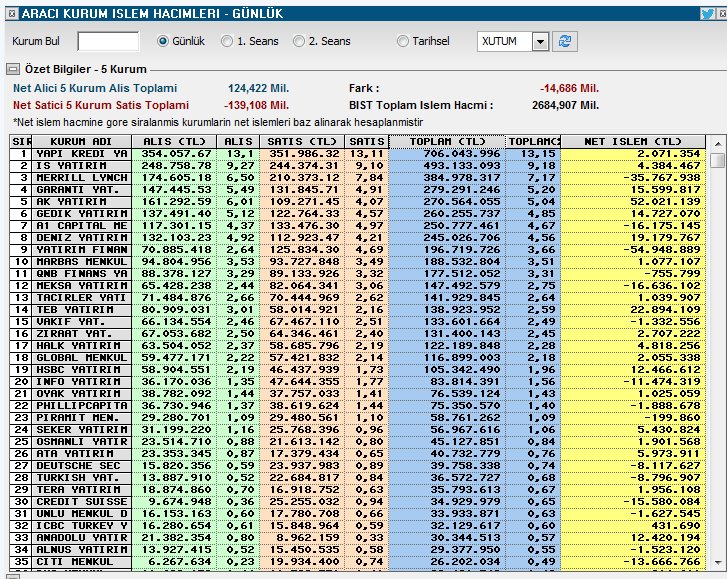Click net islem value 52.021.139
This screenshot has width=727, height=579.
665,202
